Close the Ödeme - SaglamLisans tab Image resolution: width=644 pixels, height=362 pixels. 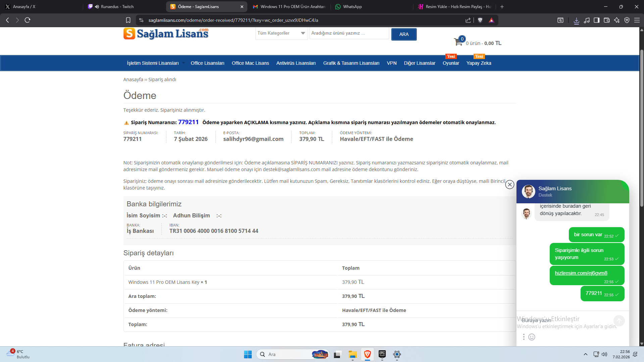(x=242, y=7)
